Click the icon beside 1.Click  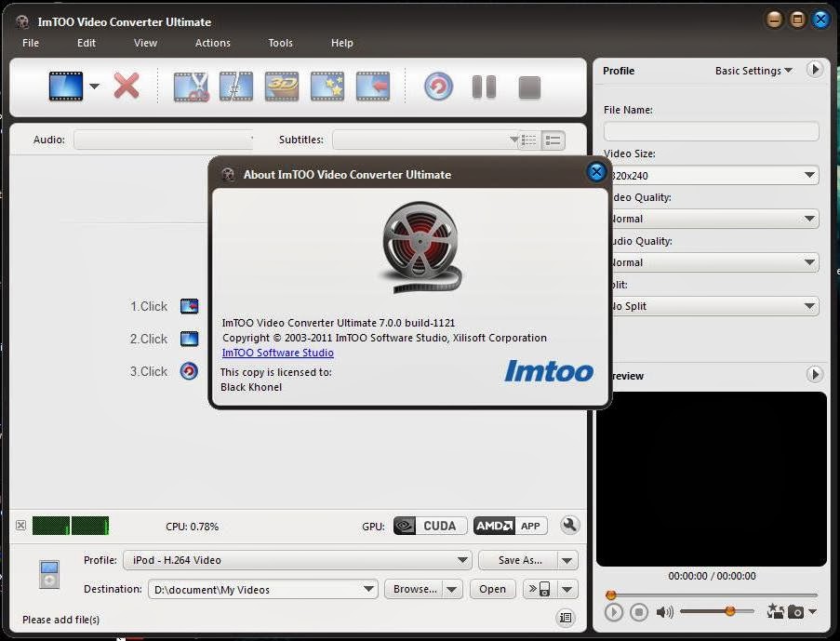tap(189, 306)
